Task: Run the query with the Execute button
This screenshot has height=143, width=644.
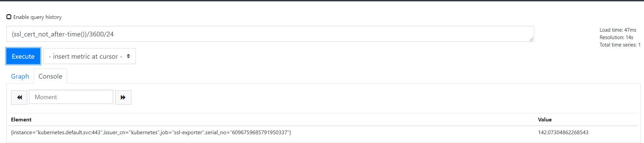Action: pyautogui.click(x=23, y=56)
